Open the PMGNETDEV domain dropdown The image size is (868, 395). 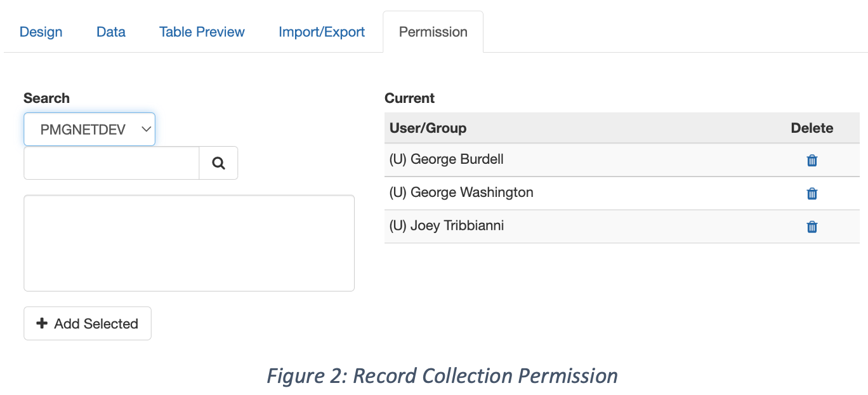tap(89, 130)
